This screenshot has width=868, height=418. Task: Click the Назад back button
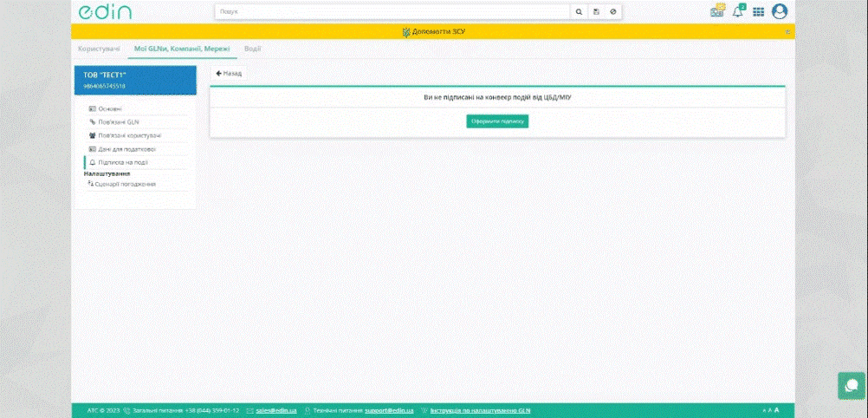point(229,73)
